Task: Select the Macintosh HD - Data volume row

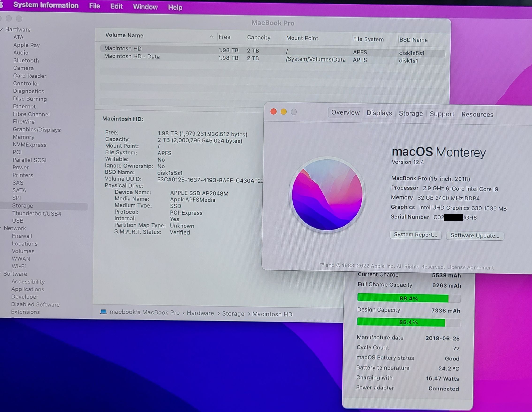Action: pyautogui.click(x=132, y=57)
